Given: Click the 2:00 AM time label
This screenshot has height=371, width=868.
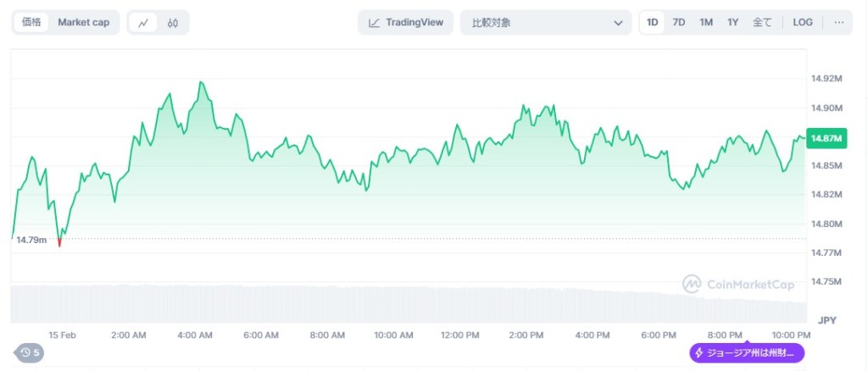Looking at the screenshot, I should click(x=129, y=335).
